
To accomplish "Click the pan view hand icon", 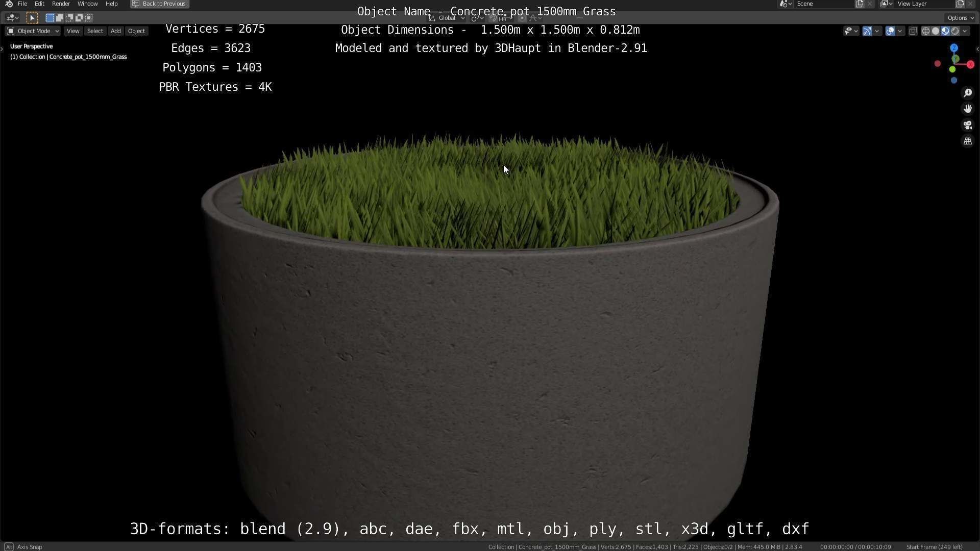I will tap(968, 109).
